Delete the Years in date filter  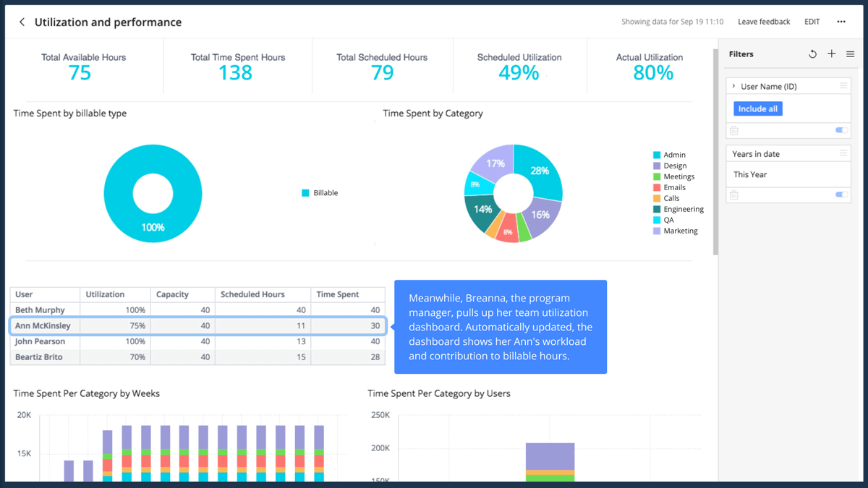coord(734,195)
